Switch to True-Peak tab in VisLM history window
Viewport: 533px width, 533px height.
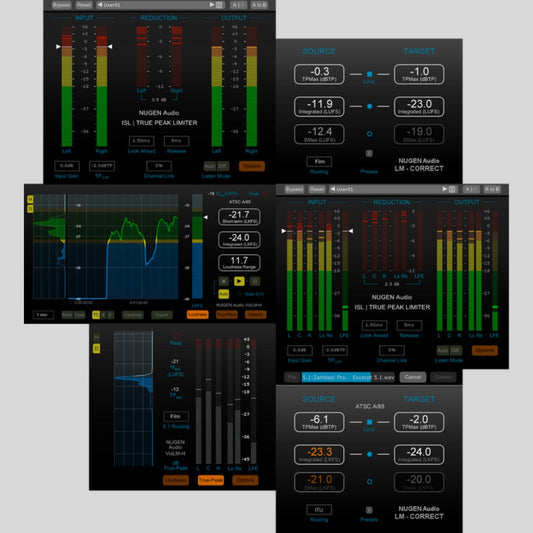tap(227, 315)
